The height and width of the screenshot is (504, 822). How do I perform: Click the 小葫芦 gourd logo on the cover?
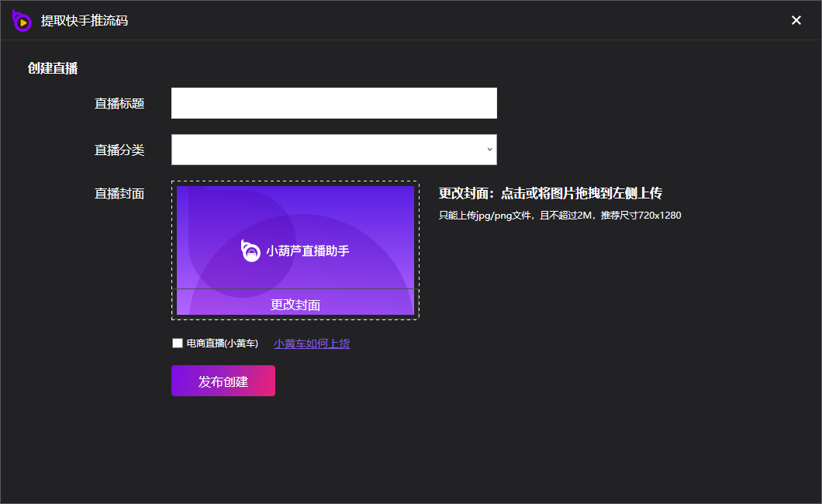point(250,250)
